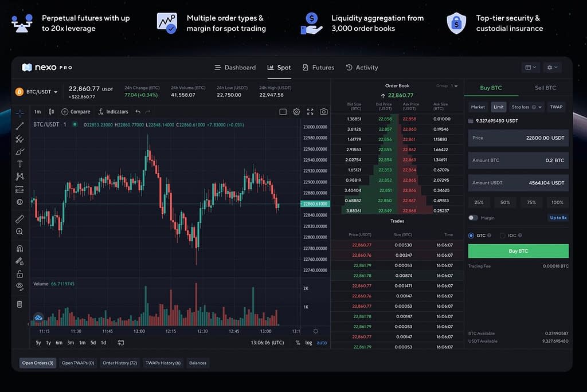Open the settings gear dropdown in header

tap(552, 68)
